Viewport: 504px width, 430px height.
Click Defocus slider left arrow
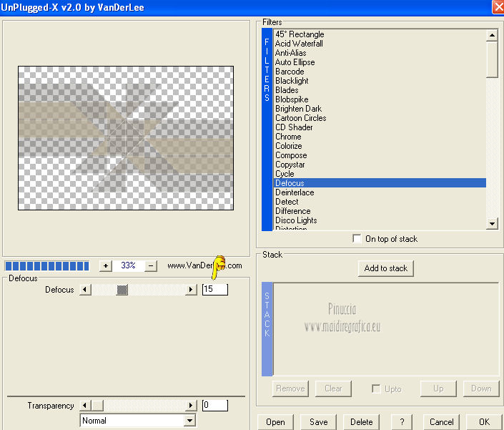[85, 290]
